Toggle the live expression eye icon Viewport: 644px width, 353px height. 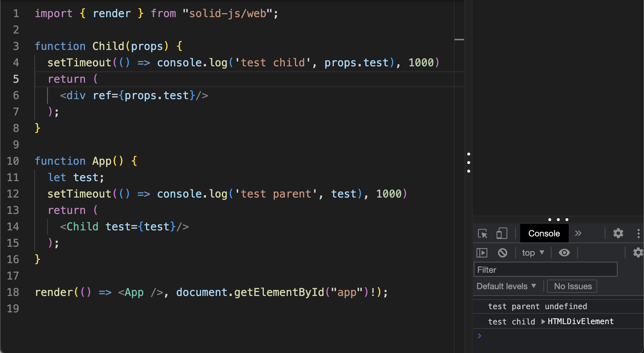564,253
